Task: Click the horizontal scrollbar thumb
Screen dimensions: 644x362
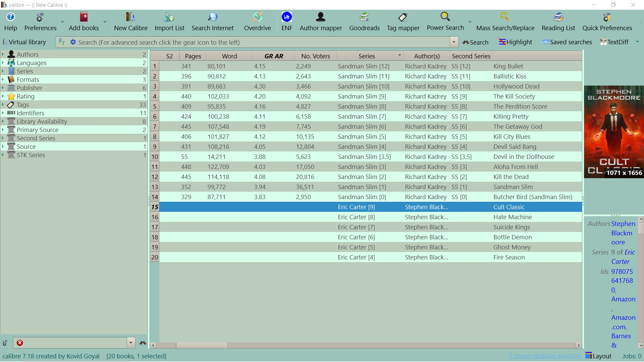Action: tap(201, 345)
